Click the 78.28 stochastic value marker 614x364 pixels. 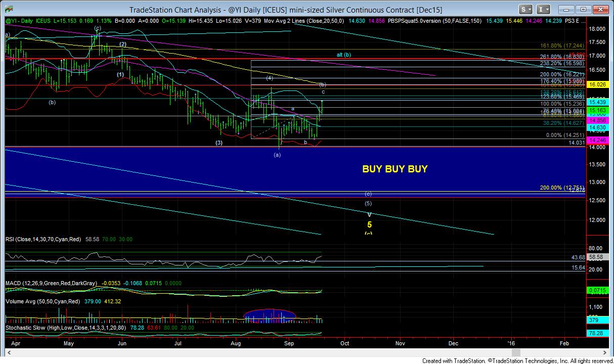pos(598,334)
